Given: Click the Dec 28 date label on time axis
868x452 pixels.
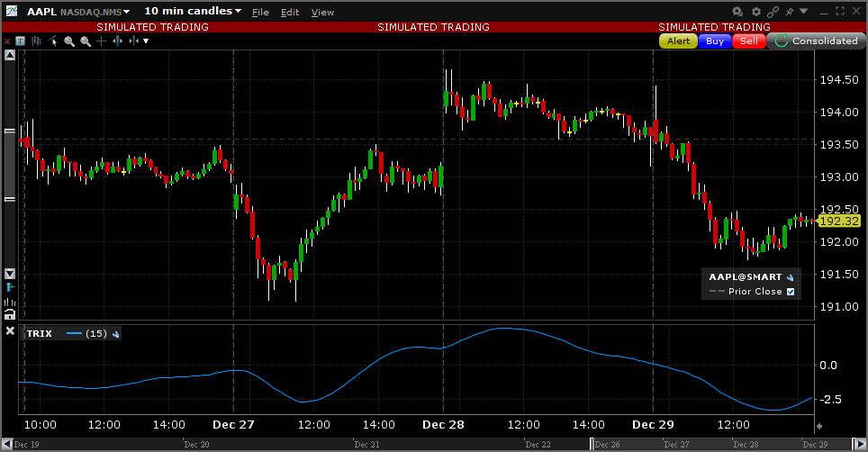Looking at the screenshot, I should (443, 425).
